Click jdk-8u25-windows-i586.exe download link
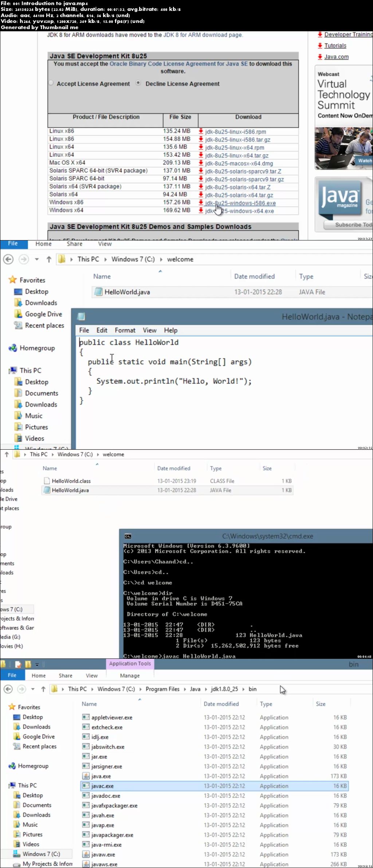Image resolution: width=373 pixels, height=868 pixels. [x=240, y=203]
